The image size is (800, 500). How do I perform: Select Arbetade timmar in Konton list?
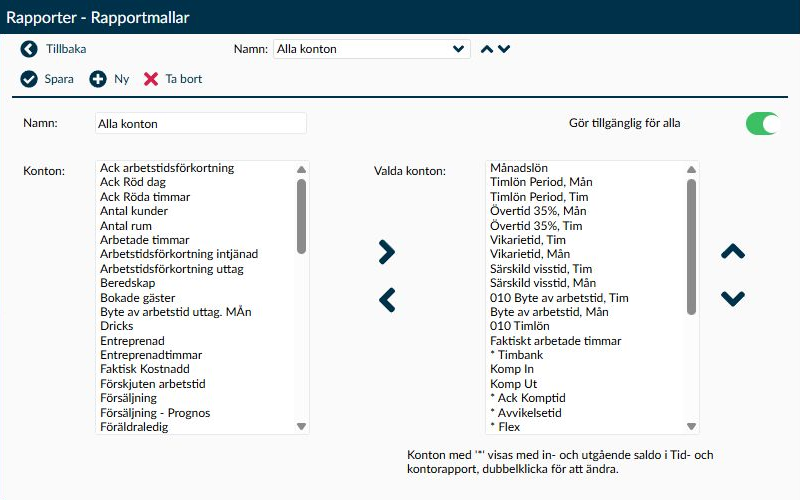(144, 240)
